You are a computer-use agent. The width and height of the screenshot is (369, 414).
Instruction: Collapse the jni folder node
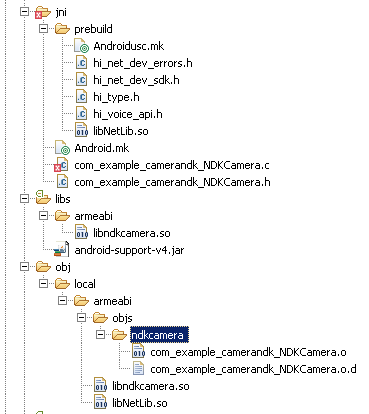click(24, 12)
